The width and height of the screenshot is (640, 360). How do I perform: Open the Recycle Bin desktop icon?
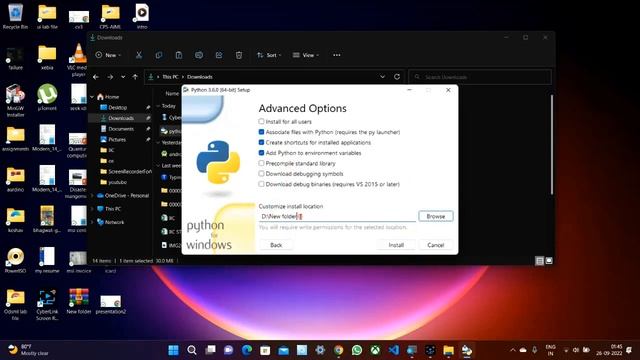pyautogui.click(x=16, y=16)
